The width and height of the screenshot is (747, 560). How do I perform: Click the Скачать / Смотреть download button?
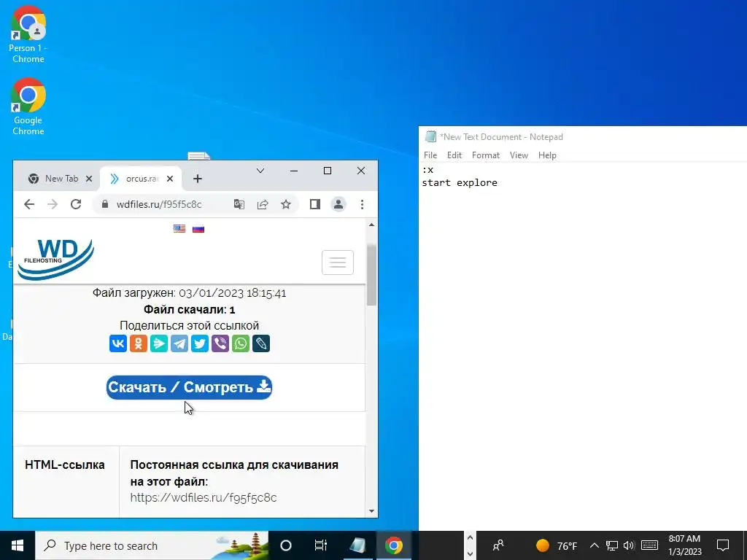pos(189,387)
